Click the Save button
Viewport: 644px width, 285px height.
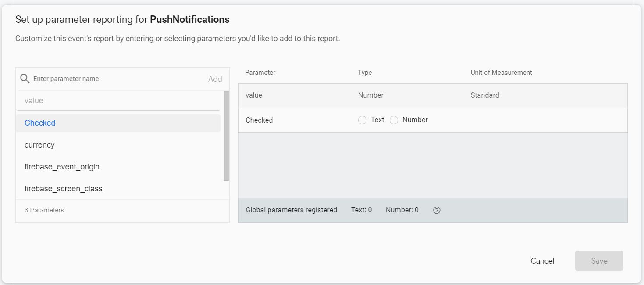599,260
